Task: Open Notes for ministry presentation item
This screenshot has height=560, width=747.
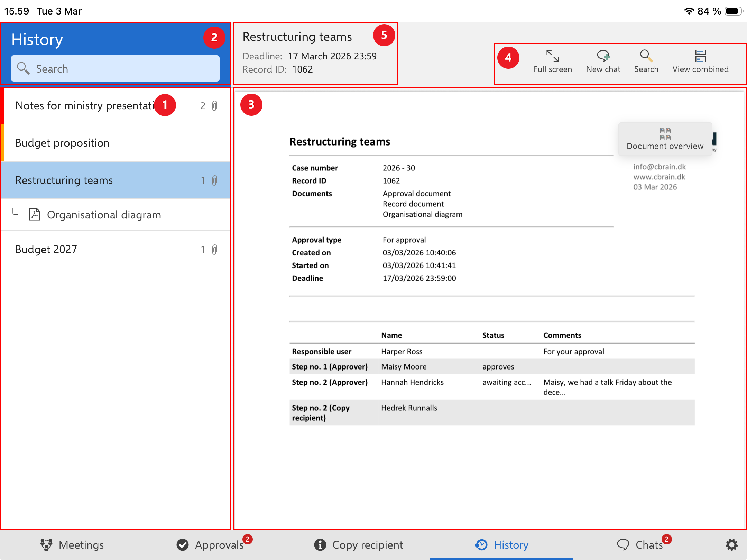Action: click(116, 106)
